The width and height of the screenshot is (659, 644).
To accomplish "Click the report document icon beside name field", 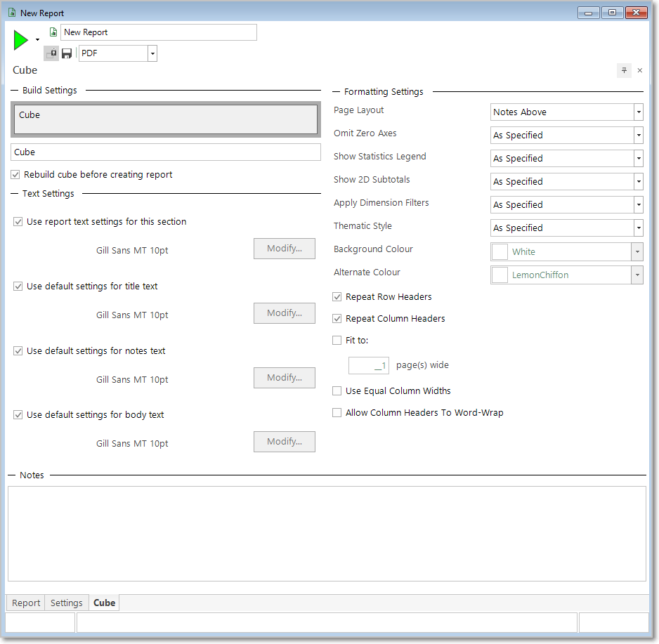I will 53,32.
